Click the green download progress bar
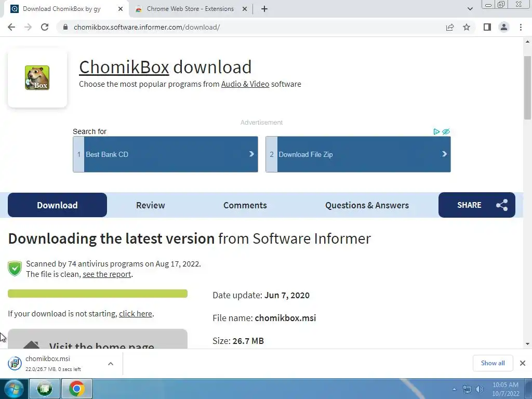This screenshot has width=532, height=399. pyautogui.click(x=98, y=294)
